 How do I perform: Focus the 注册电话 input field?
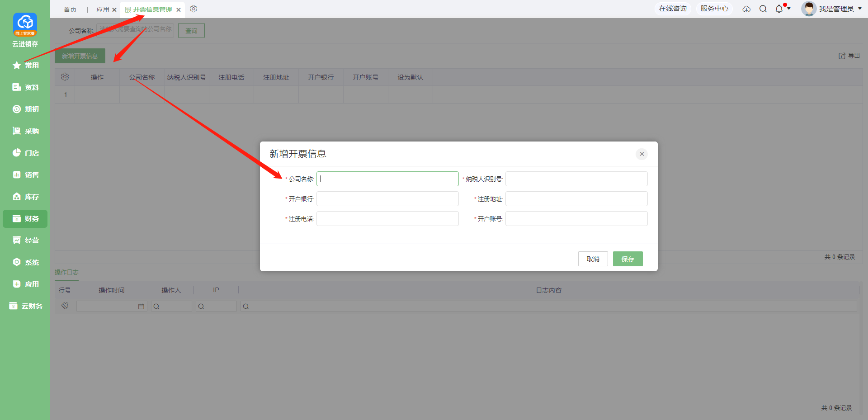tap(387, 219)
